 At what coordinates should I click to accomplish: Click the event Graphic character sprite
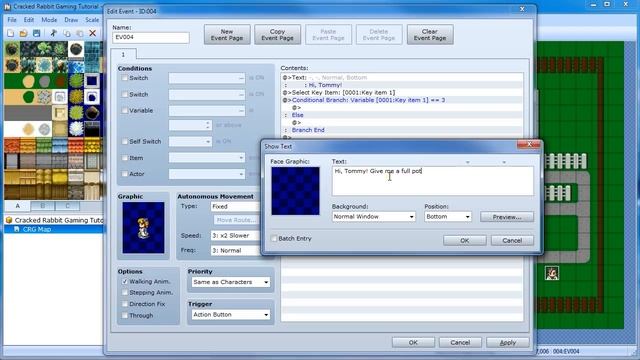point(143,228)
